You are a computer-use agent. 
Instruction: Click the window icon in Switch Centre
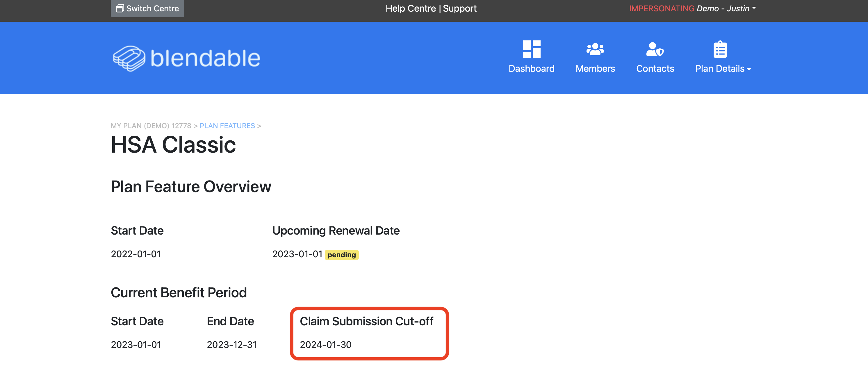pyautogui.click(x=120, y=8)
